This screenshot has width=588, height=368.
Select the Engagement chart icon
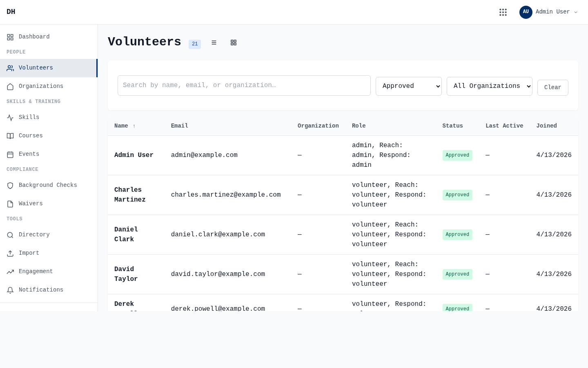10,272
